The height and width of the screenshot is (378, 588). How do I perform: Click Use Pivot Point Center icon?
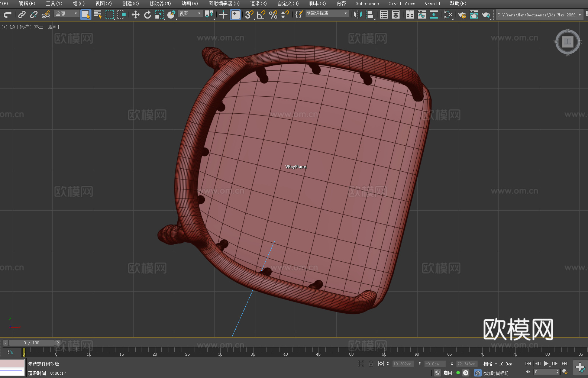209,14
